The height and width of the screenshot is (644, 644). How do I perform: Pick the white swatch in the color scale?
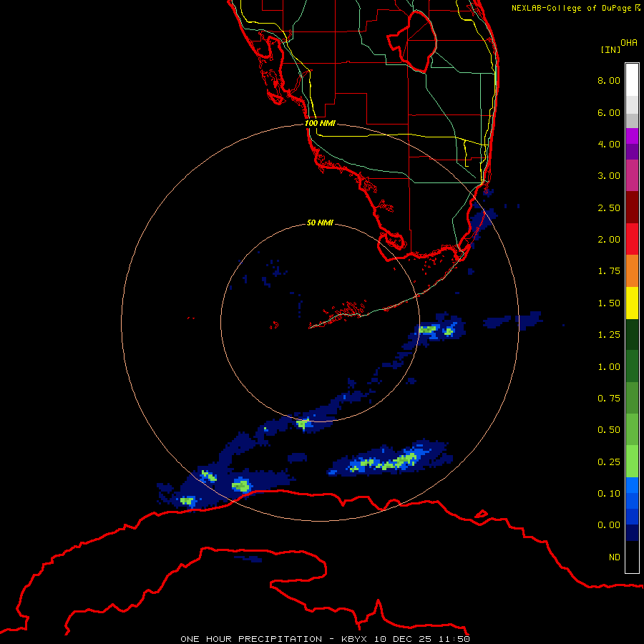[632, 79]
